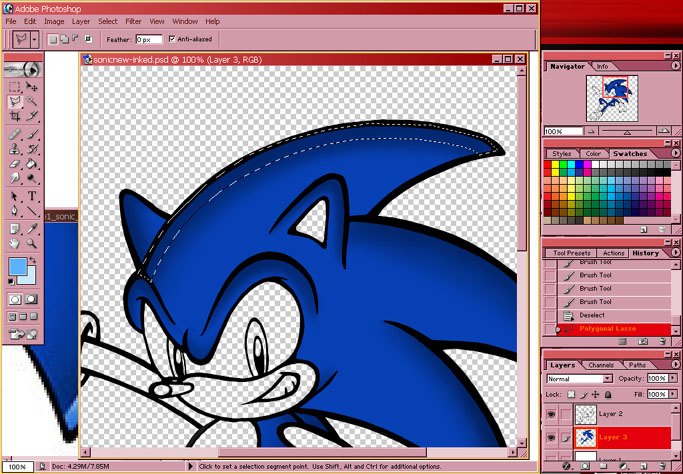Switch to the Paths tab
683x474 pixels.
click(x=637, y=365)
